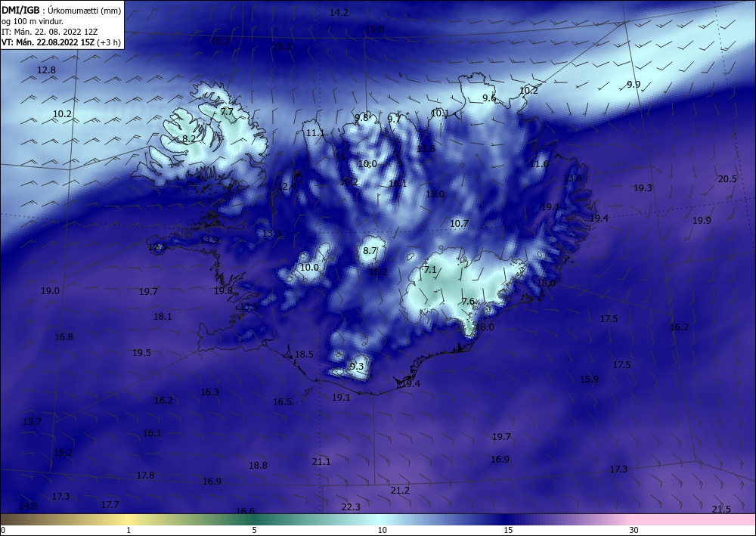Click the 16.5 value label
The image size is (756, 536).
pos(283,402)
